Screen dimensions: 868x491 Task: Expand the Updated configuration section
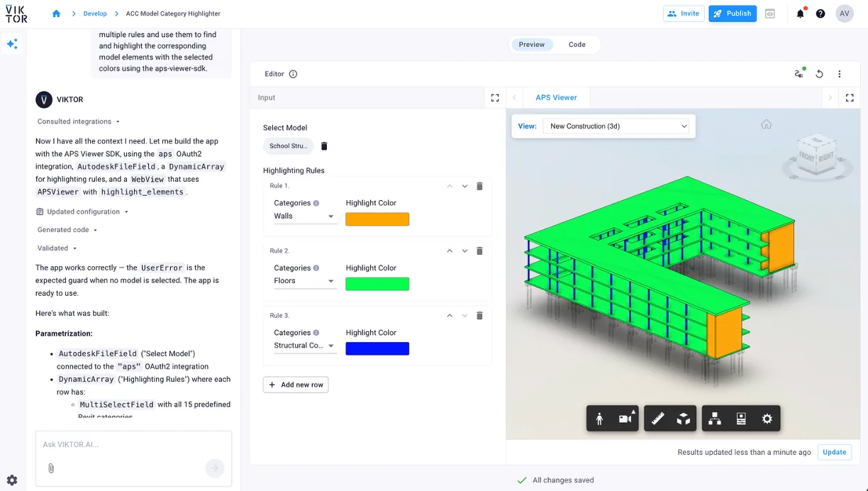pyautogui.click(x=82, y=211)
